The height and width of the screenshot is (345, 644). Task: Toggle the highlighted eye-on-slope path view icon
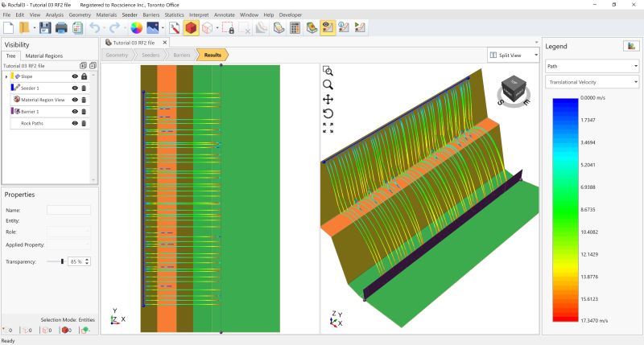[x=328, y=28]
